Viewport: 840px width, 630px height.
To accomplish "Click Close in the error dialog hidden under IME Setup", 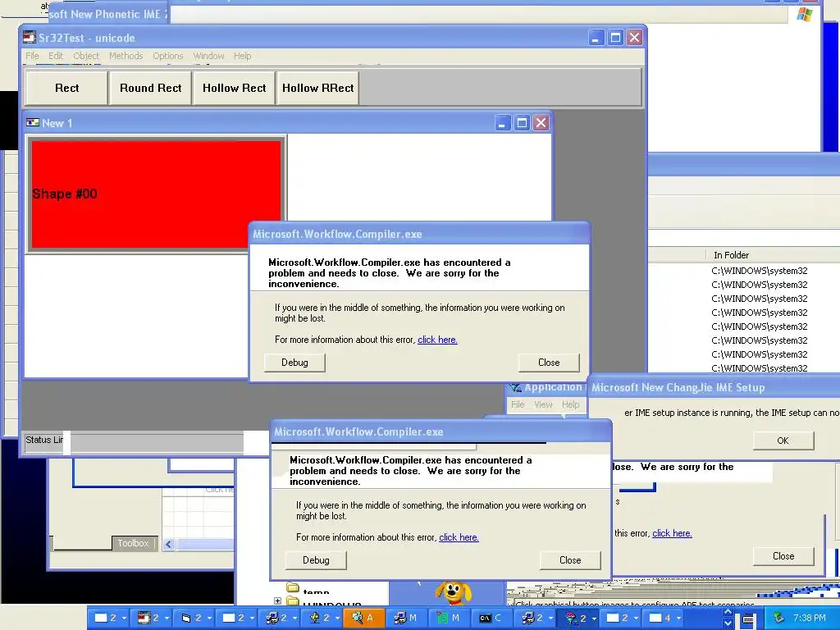I will point(783,556).
